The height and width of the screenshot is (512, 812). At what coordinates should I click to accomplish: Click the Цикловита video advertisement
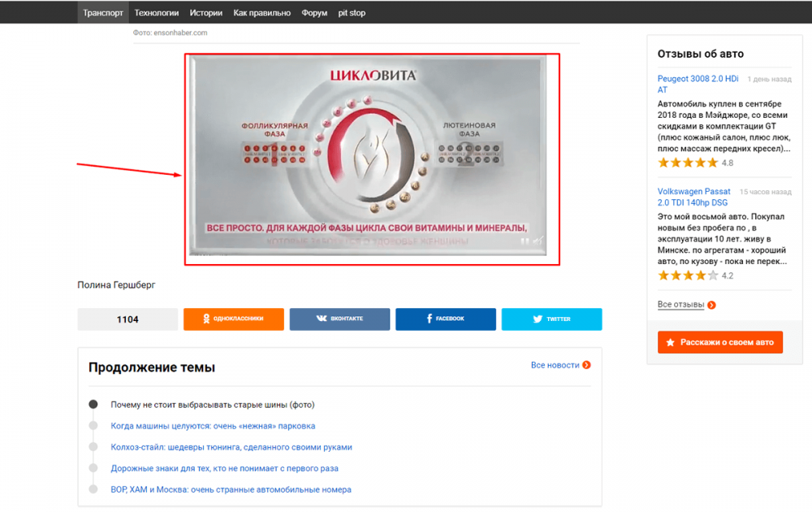click(368, 155)
